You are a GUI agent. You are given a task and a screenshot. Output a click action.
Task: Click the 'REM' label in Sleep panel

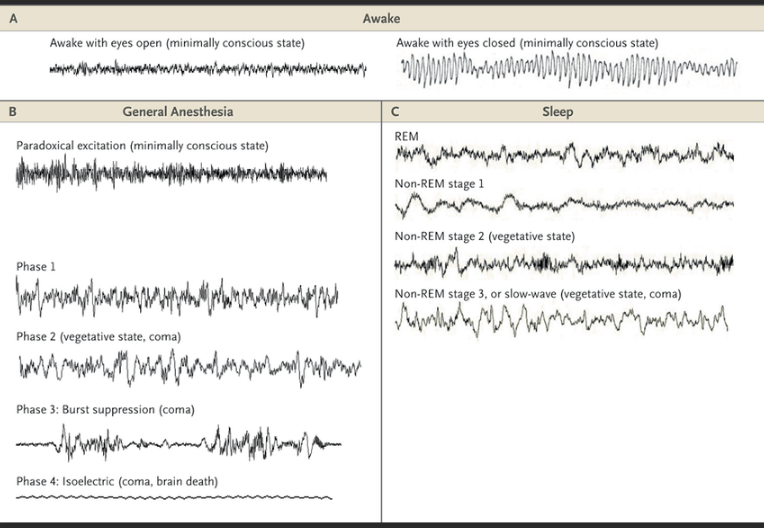click(406, 136)
